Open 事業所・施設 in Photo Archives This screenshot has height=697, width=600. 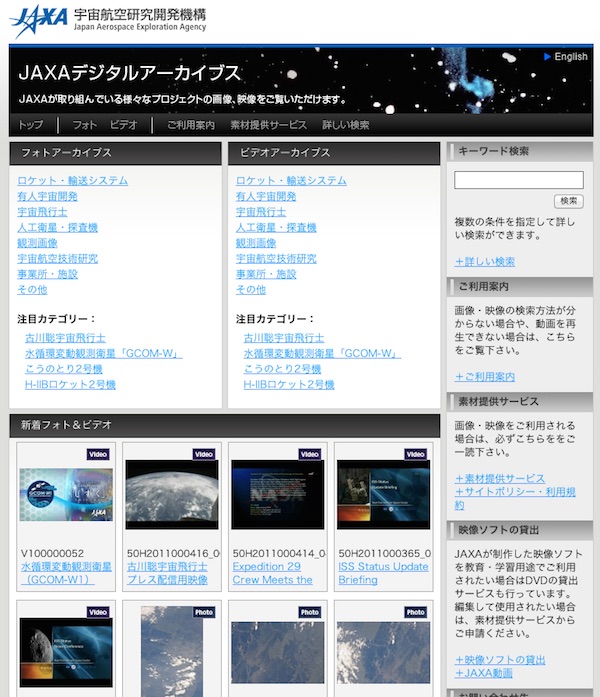click(47, 274)
